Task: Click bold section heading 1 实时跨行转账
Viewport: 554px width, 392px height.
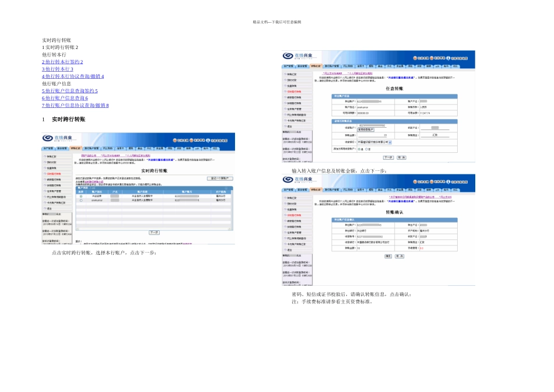Action: point(64,120)
